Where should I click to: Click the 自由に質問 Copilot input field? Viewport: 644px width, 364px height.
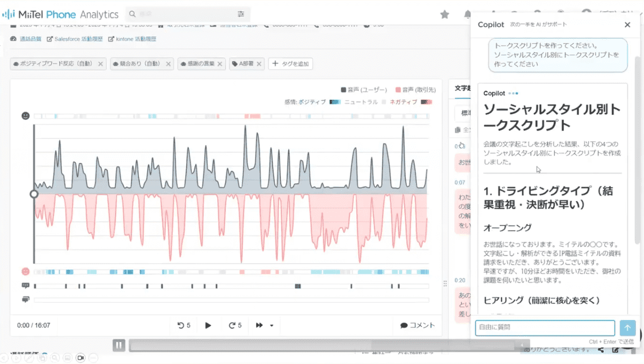(545, 327)
